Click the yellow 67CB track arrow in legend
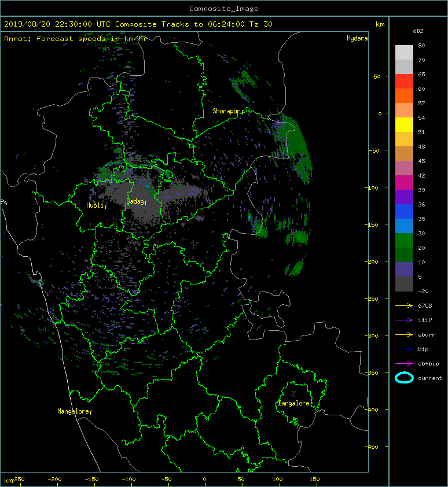 click(404, 306)
